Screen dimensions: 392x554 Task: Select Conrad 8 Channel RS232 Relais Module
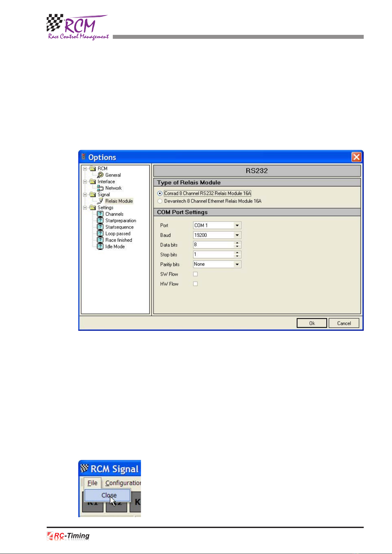(x=160, y=194)
